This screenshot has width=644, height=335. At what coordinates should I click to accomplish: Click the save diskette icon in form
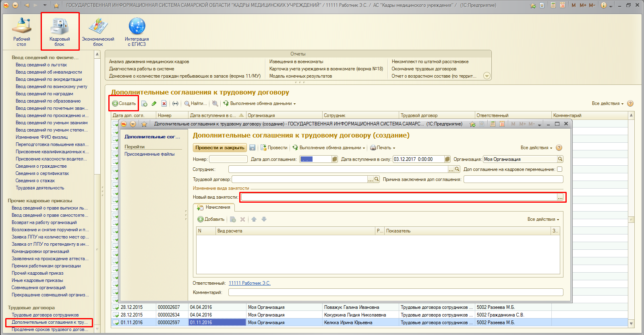pos(253,148)
